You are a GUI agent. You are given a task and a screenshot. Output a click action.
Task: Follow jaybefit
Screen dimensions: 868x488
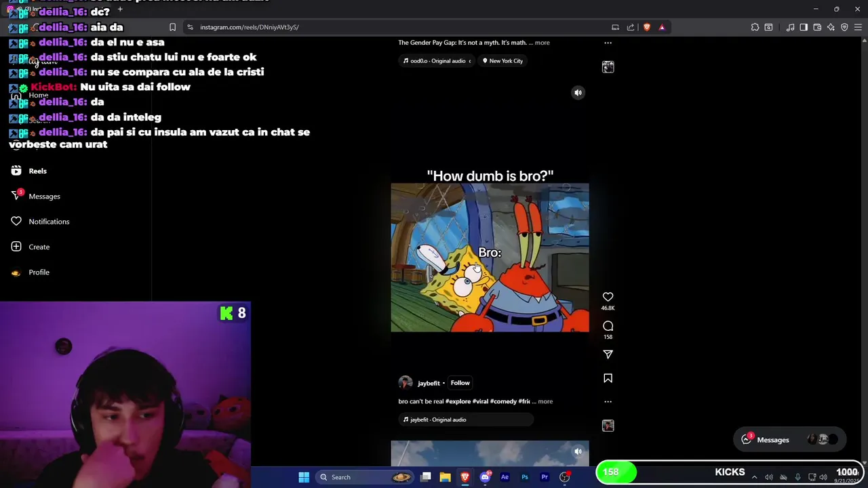[460, 383]
